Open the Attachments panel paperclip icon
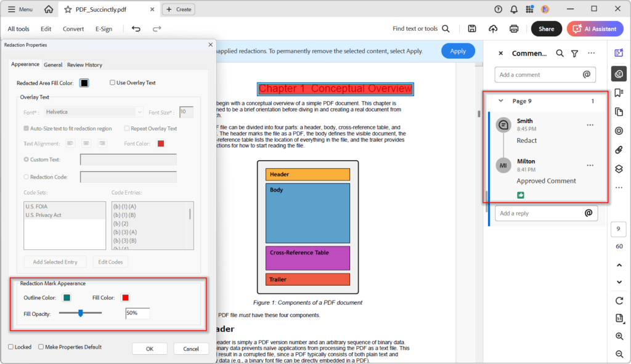The height and width of the screenshot is (364, 631). pyautogui.click(x=618, y=150)
